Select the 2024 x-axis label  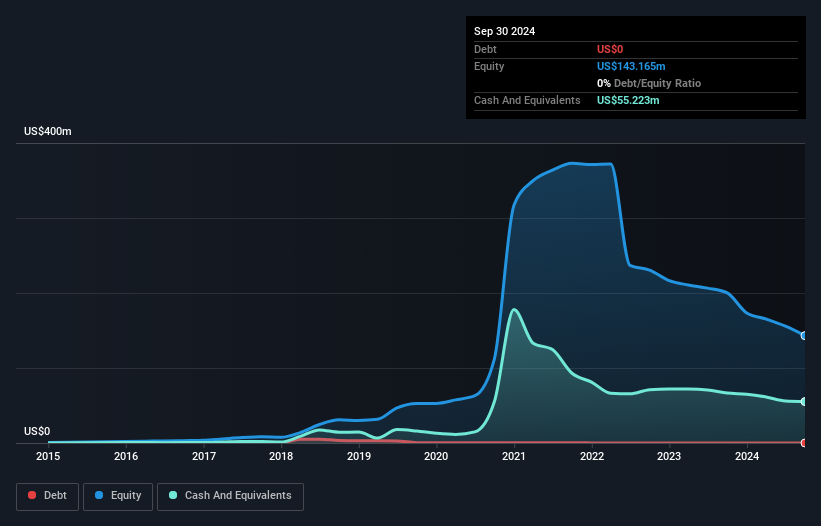(747, 456)
